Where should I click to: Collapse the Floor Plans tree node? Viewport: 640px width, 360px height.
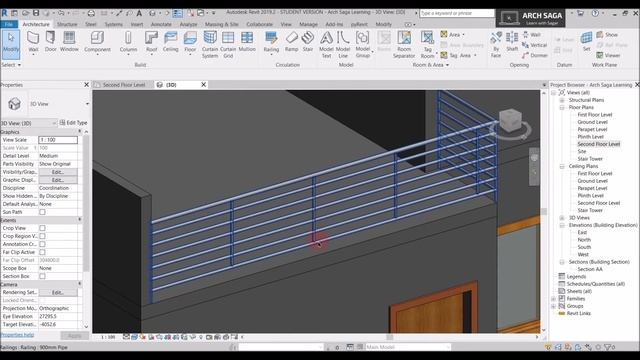pyautogui.click(x=562, y=107)
